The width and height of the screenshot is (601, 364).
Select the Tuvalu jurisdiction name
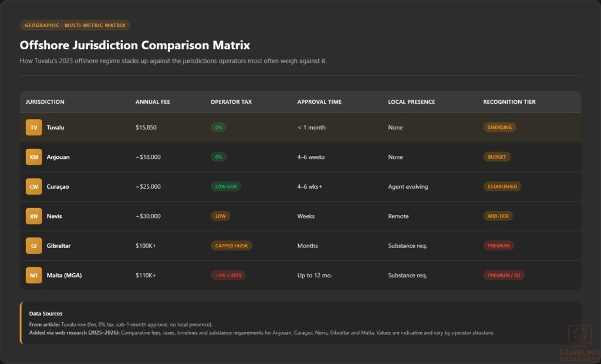click(x=56, y=127)
